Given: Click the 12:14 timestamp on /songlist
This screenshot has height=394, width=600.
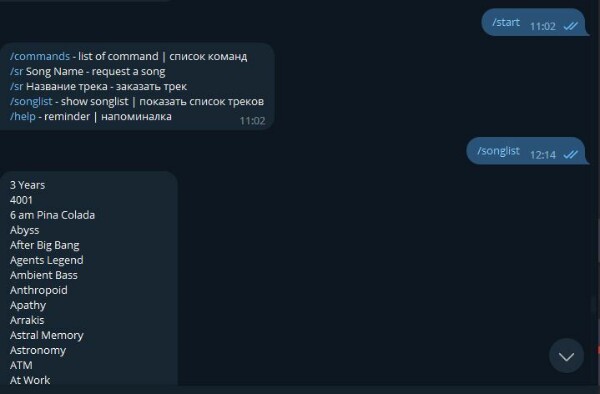Looking at the screenshot, I should point(543,155).
